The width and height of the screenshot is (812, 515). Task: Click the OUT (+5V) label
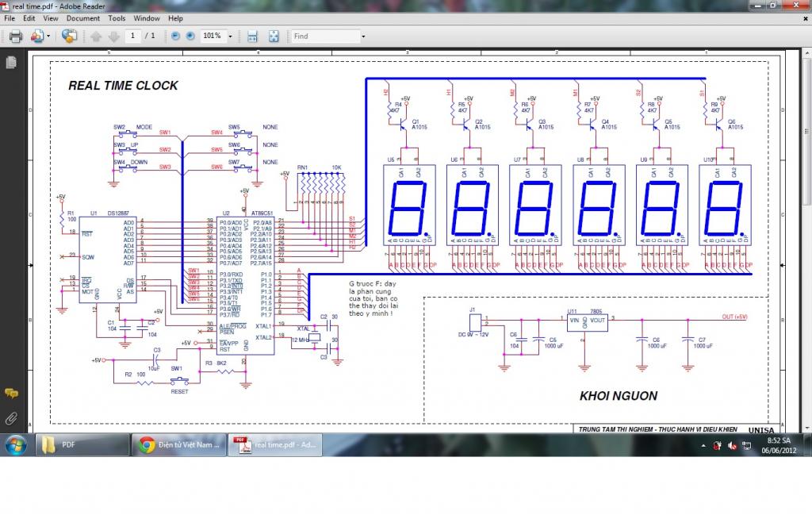(x=734, y=317)
